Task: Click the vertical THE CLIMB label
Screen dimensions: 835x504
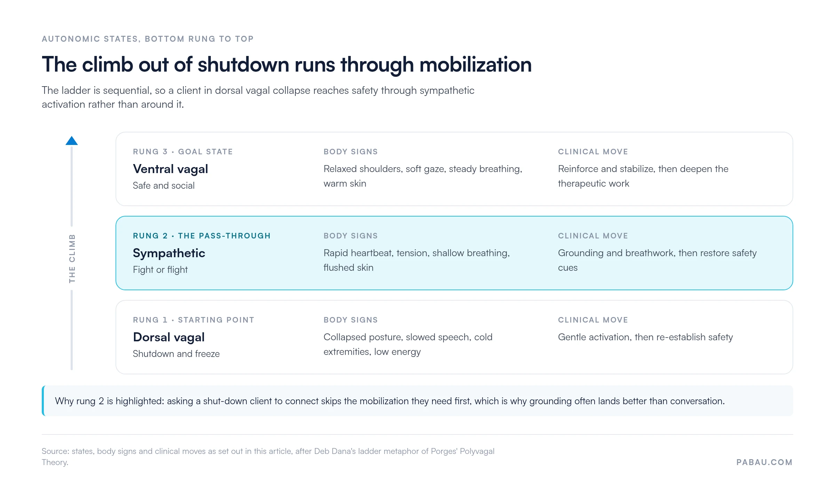Action: click(x=72, y=258)
